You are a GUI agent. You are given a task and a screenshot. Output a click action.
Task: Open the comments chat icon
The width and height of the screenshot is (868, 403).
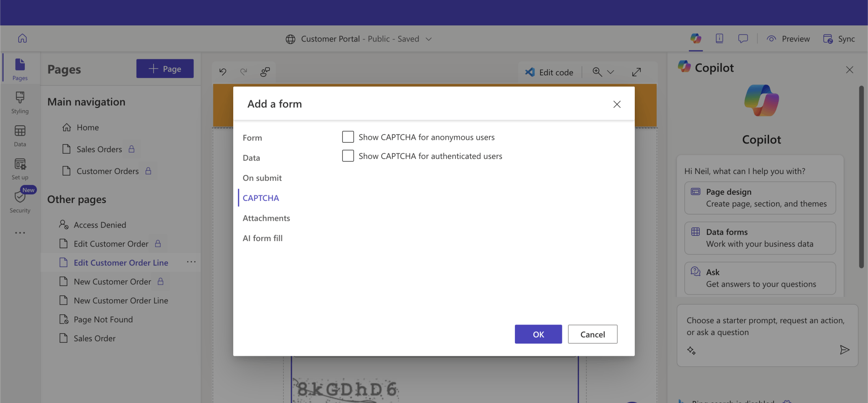tap(743, 39)
